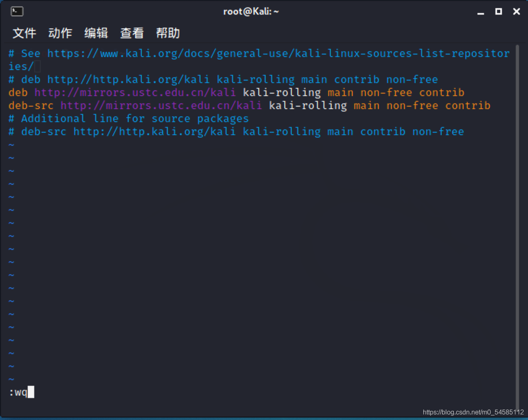Click the '# Additional line for source packages' comment

[128, 118]
